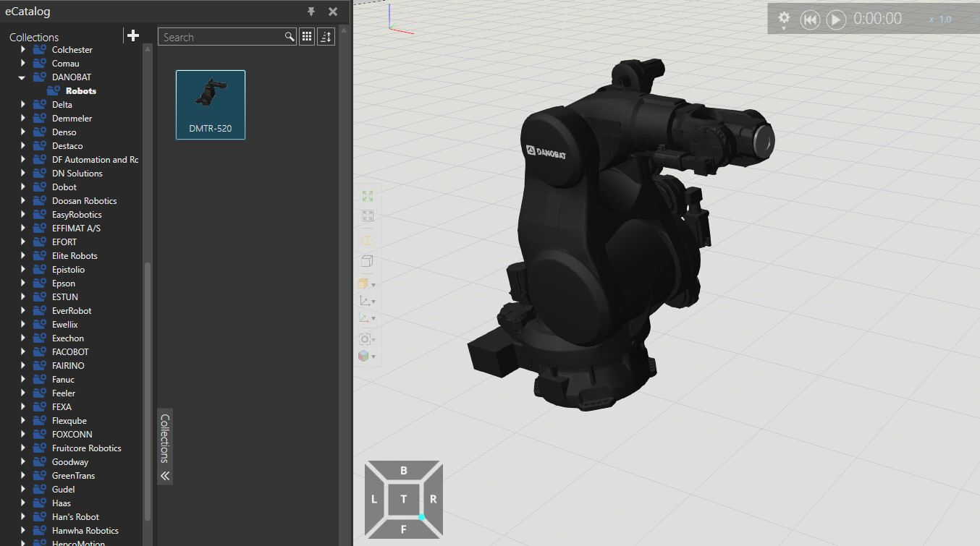Select the EverRobot collection

[72, 311]
